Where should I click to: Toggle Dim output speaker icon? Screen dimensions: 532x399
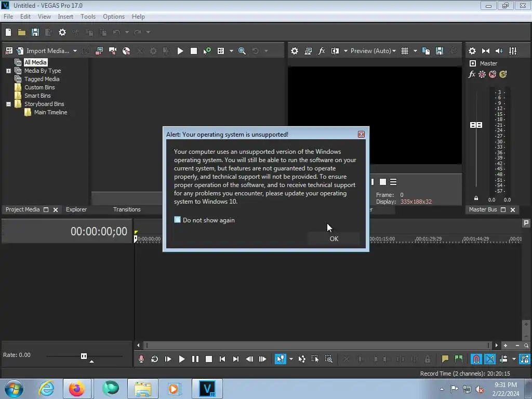pos(499,51)
